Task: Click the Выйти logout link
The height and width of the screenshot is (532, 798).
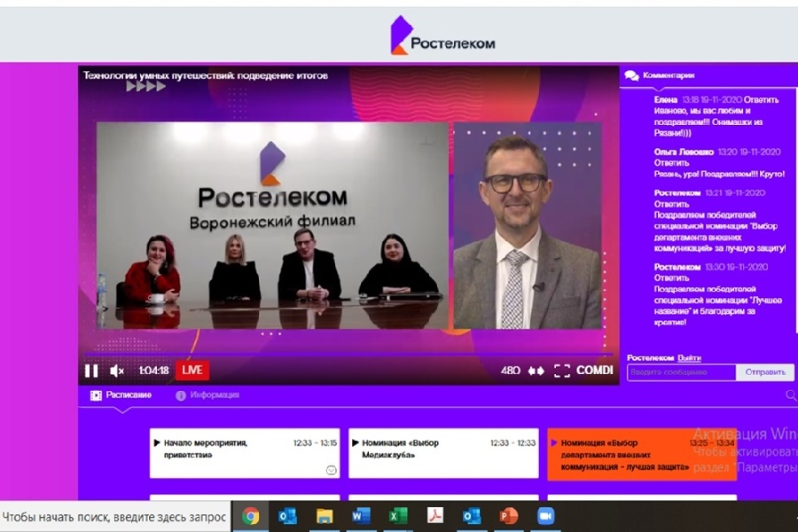Action: (689, 358)
